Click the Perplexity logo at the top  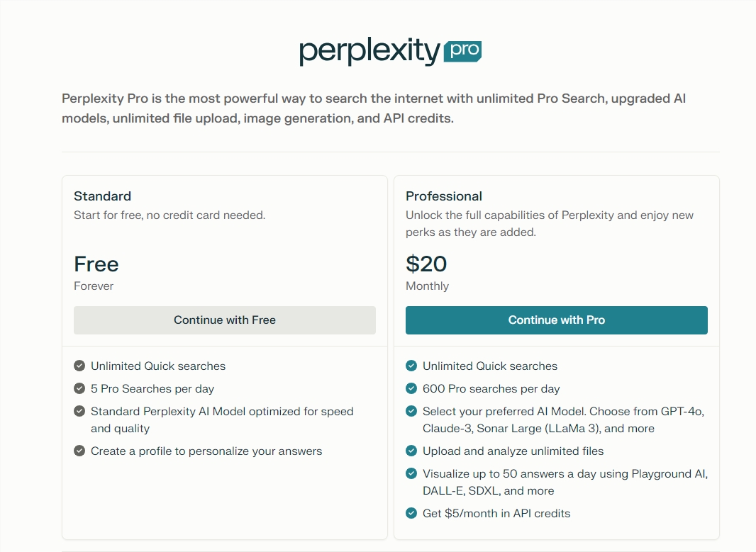pos(367,50)
